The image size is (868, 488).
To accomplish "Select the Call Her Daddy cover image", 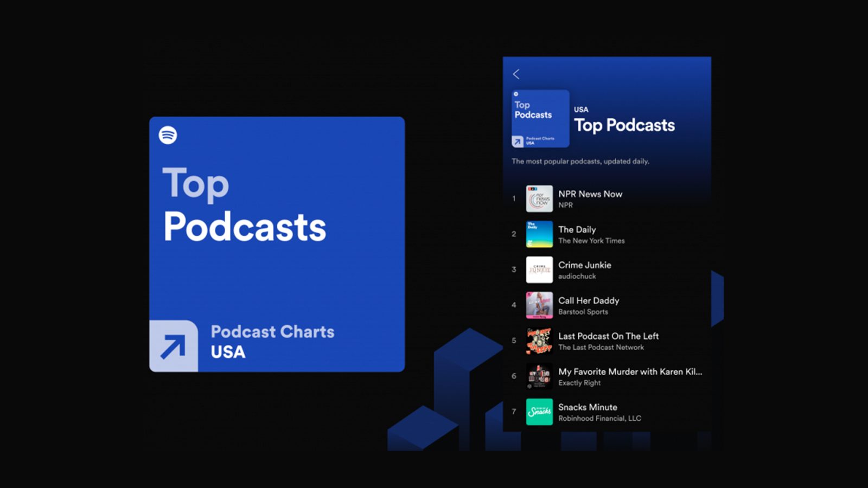I will [x=539, y=305].
